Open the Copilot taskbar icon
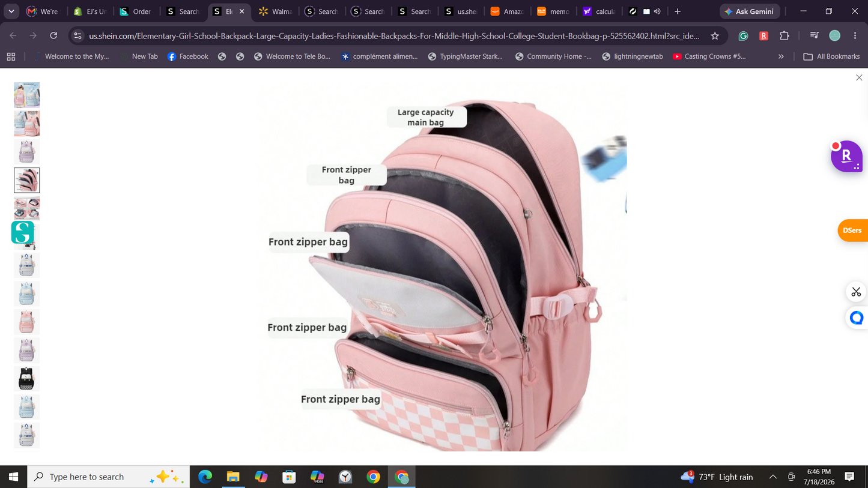 pyautogui.click(x=261, y=477)
